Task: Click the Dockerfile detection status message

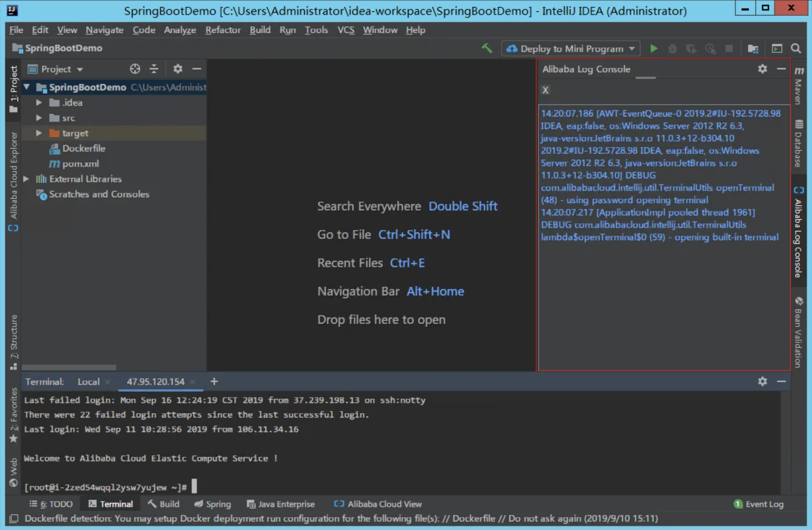Action: coord(341,518)
